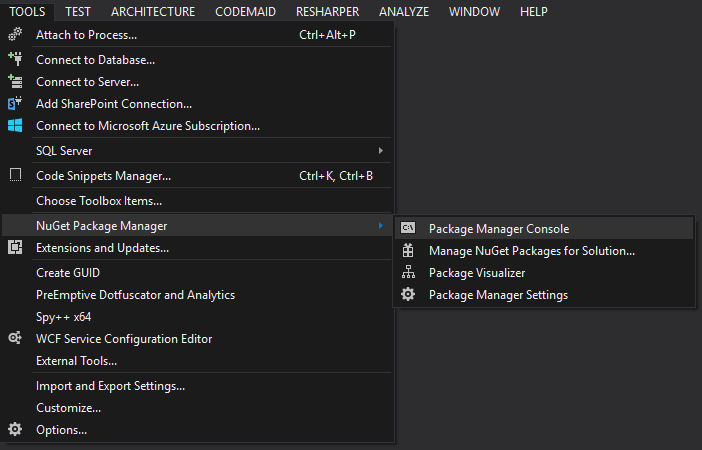This screenshot has height=450, width=702.
Task: Select External Tools menu entry
Action: pos(76,360)
